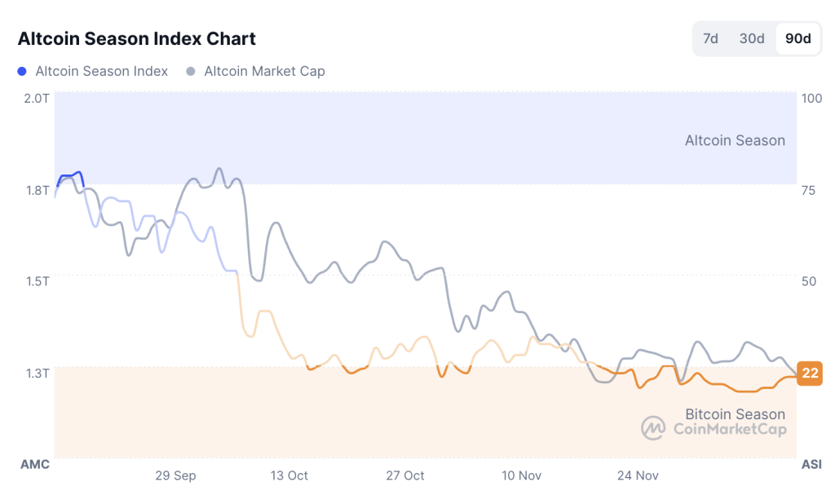The height and width of the screenshot is (504, 835).
Task: Click the 29 Sep date on the axis
Action: pos(175,475)
